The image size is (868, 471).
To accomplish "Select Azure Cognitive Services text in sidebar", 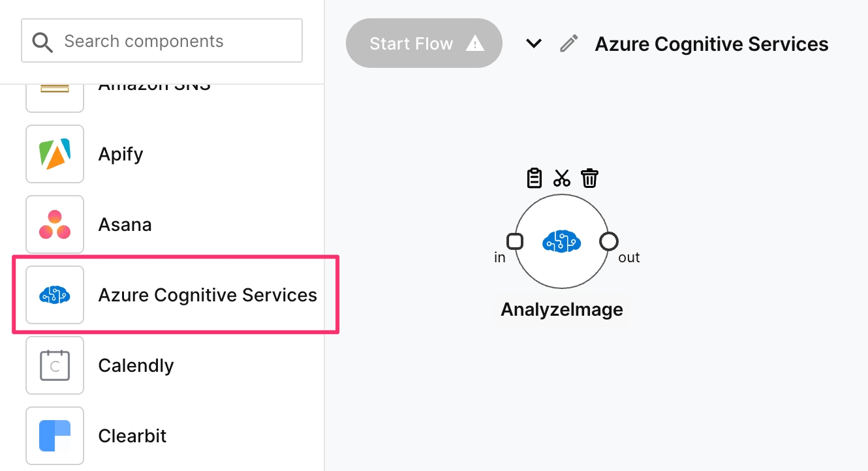I will pos(208,295).
